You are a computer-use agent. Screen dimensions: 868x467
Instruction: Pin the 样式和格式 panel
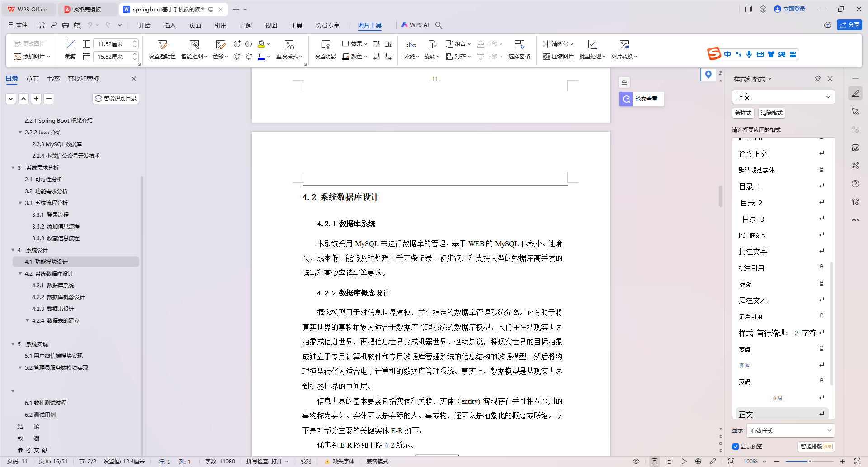pyautogui.click(x=817, y=79)
